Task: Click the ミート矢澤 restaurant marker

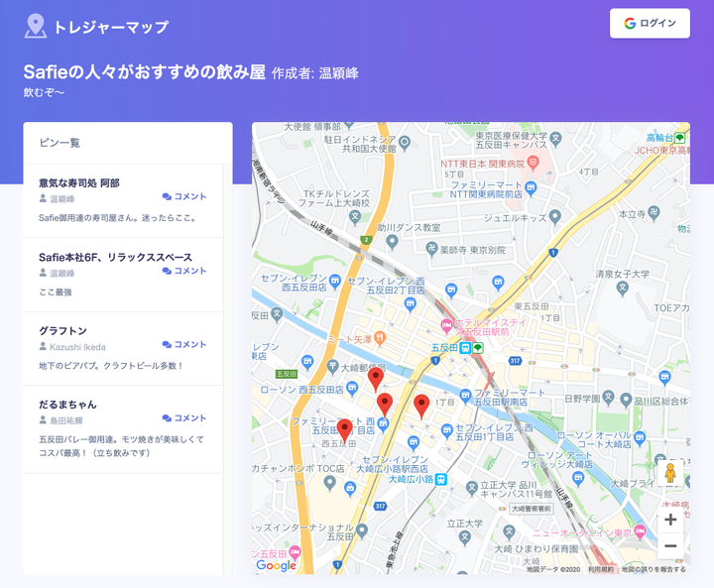Action: point(379,338)
